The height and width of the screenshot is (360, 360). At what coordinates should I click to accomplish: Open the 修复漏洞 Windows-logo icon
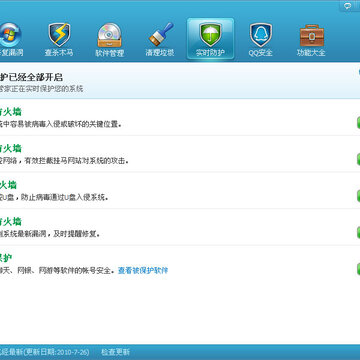click(x=10, y=35)
